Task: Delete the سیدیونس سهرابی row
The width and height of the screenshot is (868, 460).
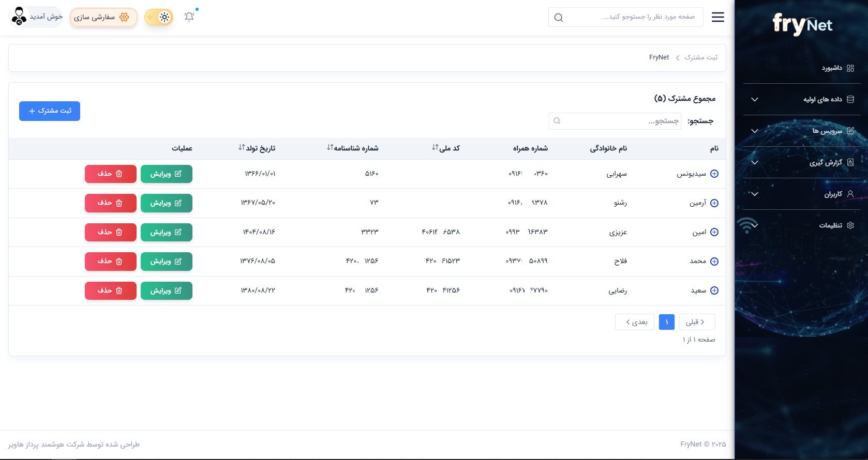Action: [x=111, y=174]
